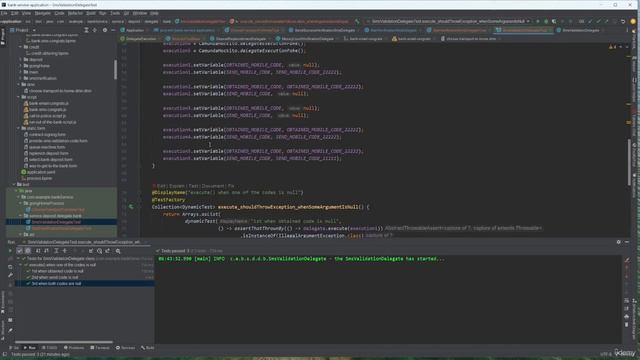The height and width of the screenshot is (360, 640).
Task: Open the Services tool window button
Action: [x=126, y=348]
